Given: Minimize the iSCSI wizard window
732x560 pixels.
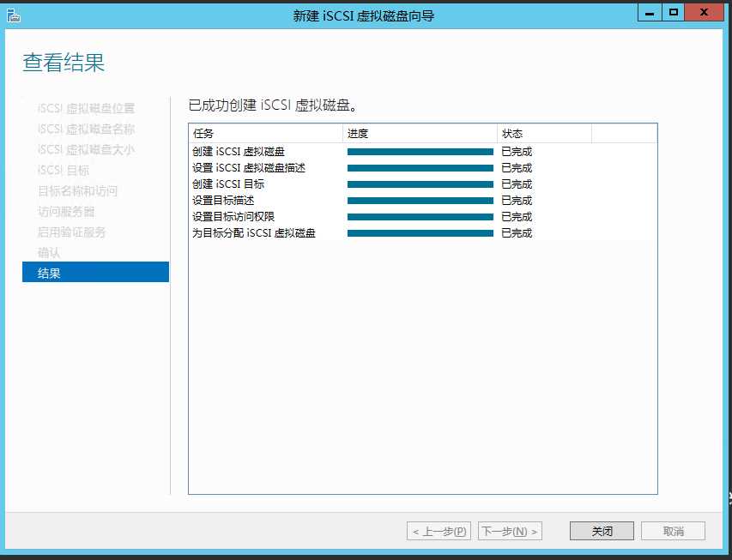Looking at the screenshot, I should (650, 13).
